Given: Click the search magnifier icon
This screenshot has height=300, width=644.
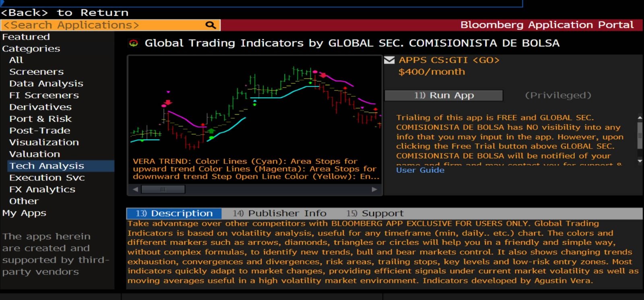Looking at the screenshot, I should click(x=211, y=25).
